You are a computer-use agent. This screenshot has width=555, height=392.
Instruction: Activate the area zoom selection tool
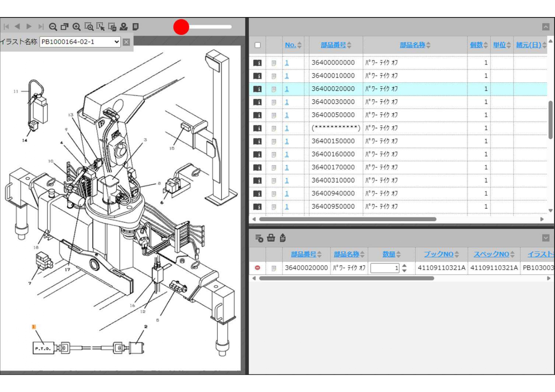point(89,27)
